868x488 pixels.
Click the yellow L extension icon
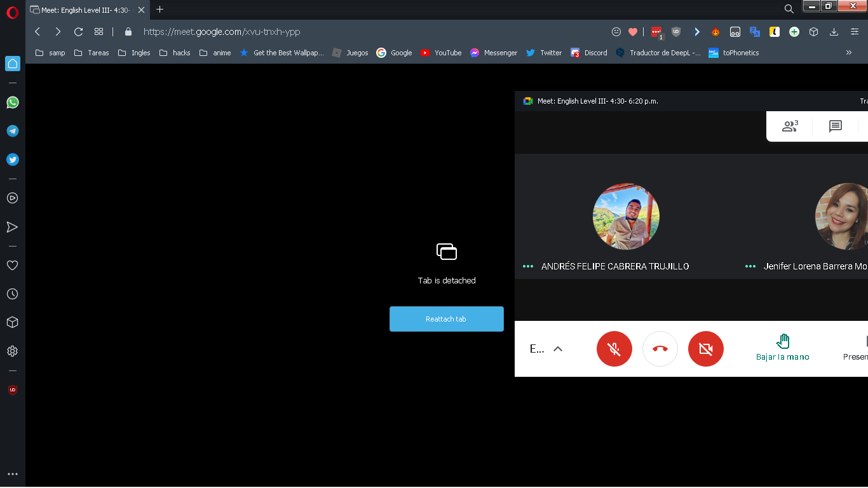point(775,32)
